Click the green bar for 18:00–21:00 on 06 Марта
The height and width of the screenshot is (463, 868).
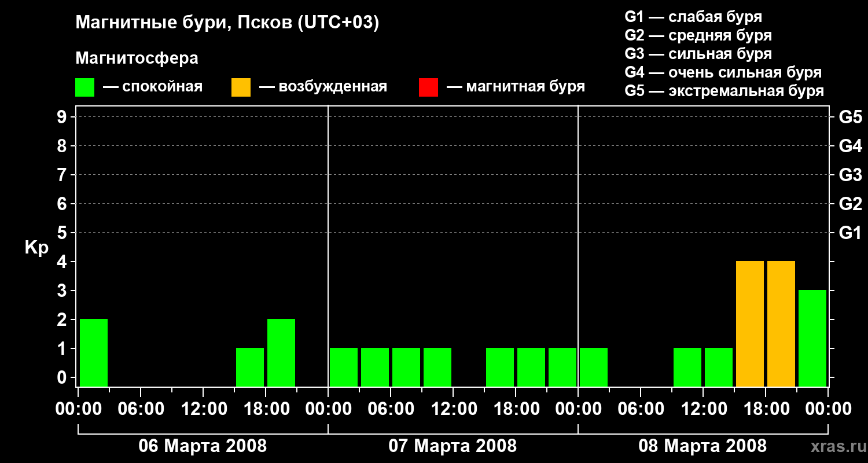coord(281,352)
